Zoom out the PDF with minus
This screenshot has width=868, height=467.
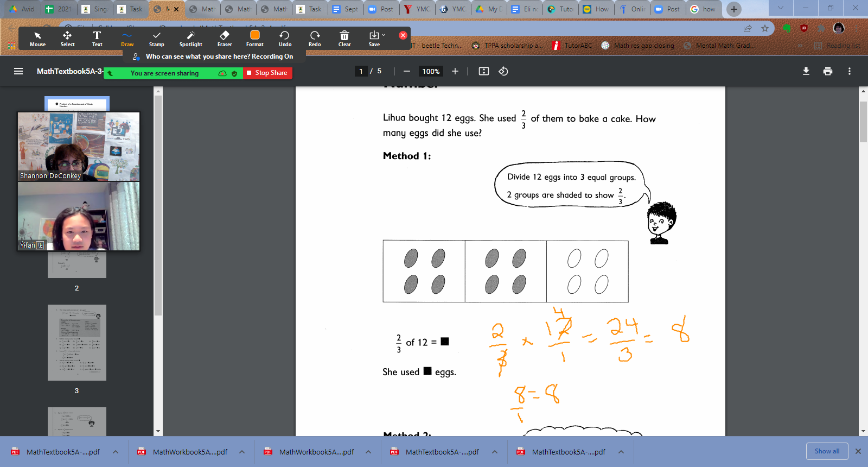coord(406,71)
